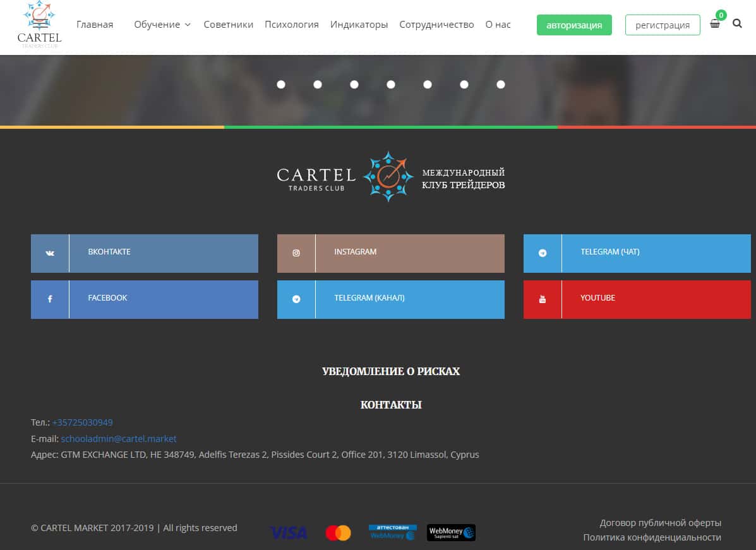Click the © CARTEL MARKET 2017-2019 copyright text
This screenshot has width=756, height=550.
[x=134, y=529]
